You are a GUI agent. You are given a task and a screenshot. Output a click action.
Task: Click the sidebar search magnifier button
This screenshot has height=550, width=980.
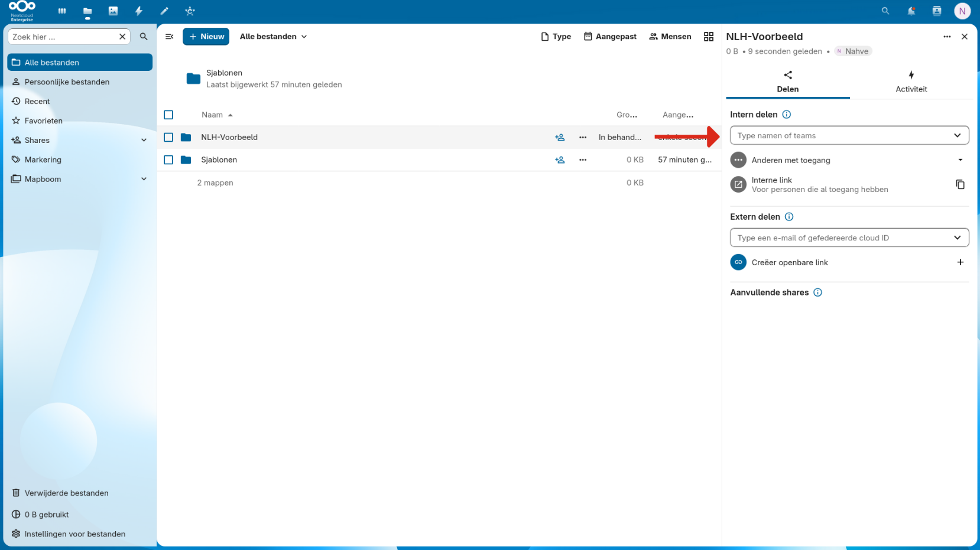point(144,37)
